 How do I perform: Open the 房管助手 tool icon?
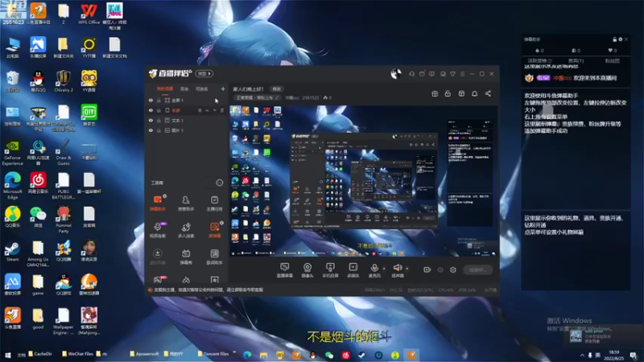pyautogui.click(x=186, y=203)
